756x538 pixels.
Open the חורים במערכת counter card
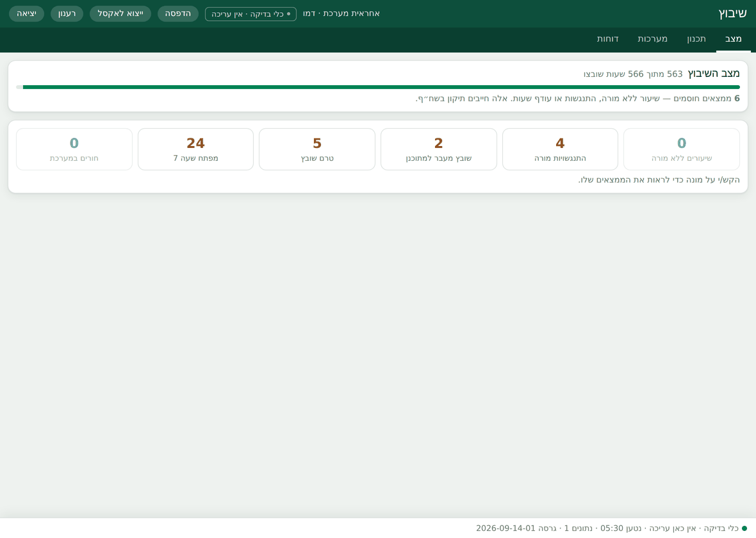point(74,149)
